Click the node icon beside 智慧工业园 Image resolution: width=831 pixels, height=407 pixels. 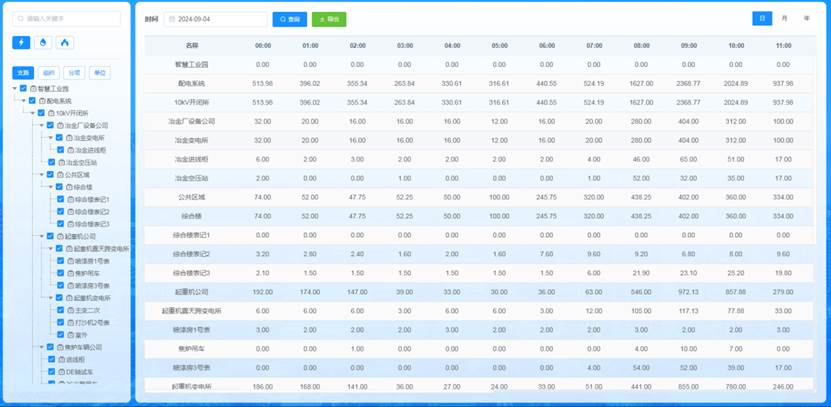[33, 89]
